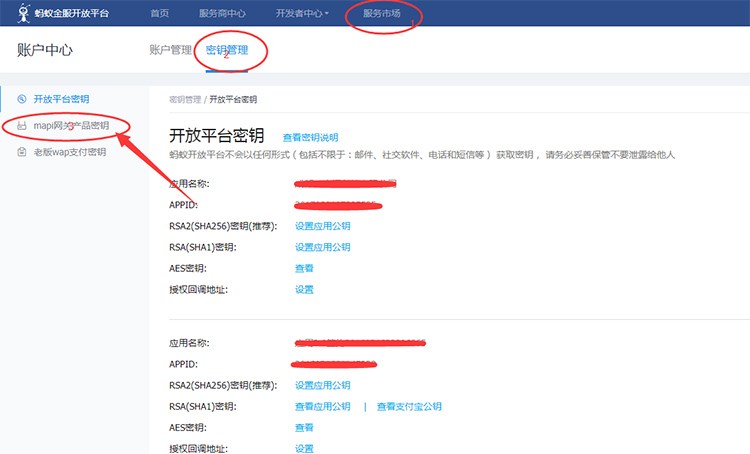
Task: Click 设置应用公钥 for first app RSA(SHA1)
Action: point(323,247)
